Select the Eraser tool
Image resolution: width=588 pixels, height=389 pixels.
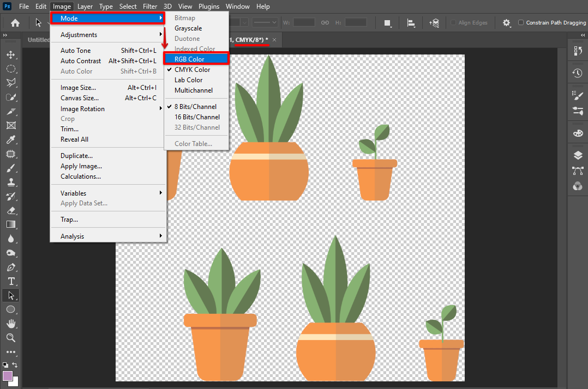[x=10, y=210]
